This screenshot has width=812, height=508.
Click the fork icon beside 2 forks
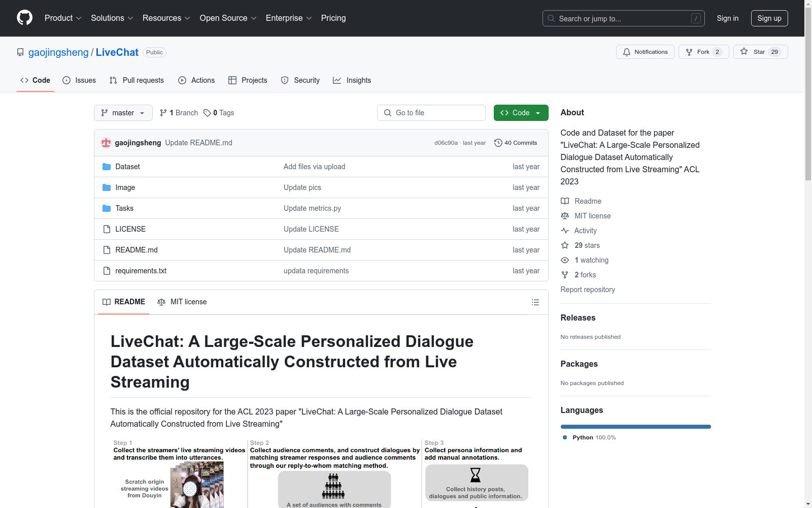(x=565, y=275)
